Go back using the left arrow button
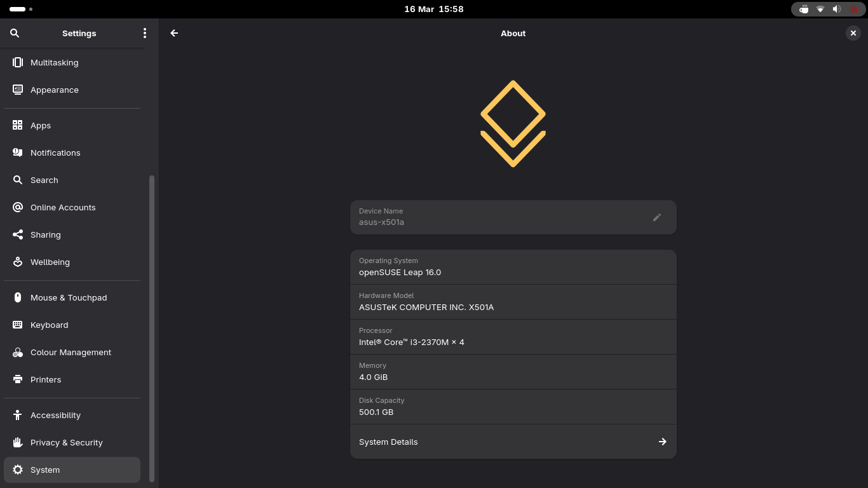Image resolution: width=868 pixels, height=488 pixels. [174, 33]
